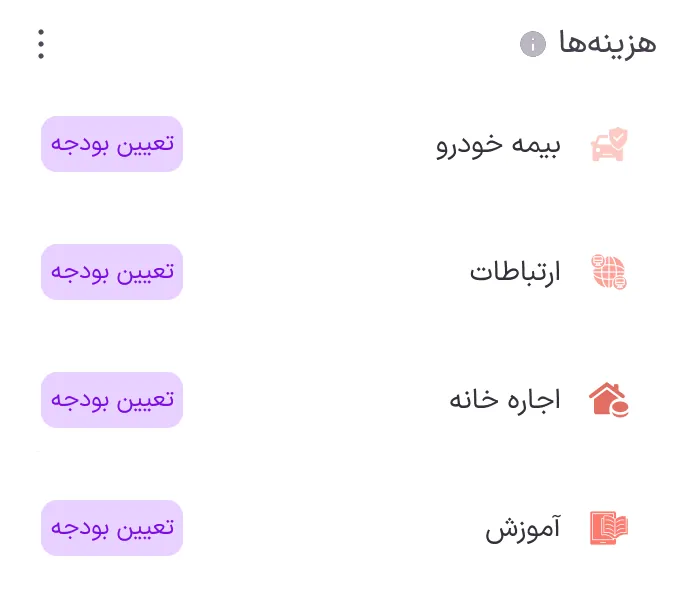Image resolution: width=681 pixels, height=592 pixels.
Task: Show expenses info via the gray i icon
Action: [x=533, y=44]
